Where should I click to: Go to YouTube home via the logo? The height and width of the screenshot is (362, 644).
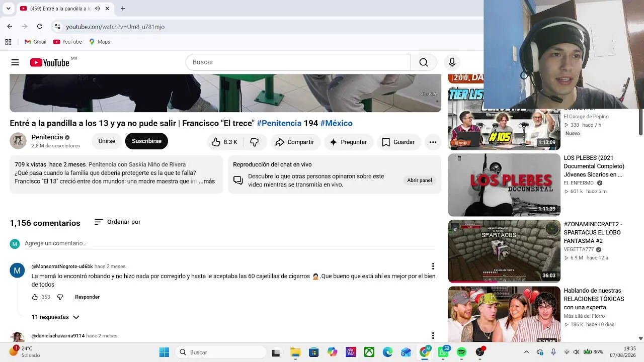[49, 62]
